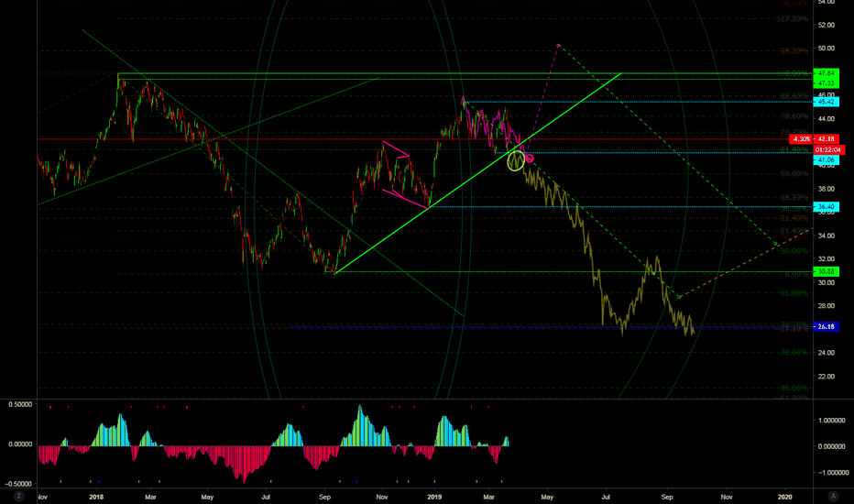This screenshot has width=854, height=504.
Task: Click the 2019 label on time axis
Action: pyautogui.click(x=434, y=497)
